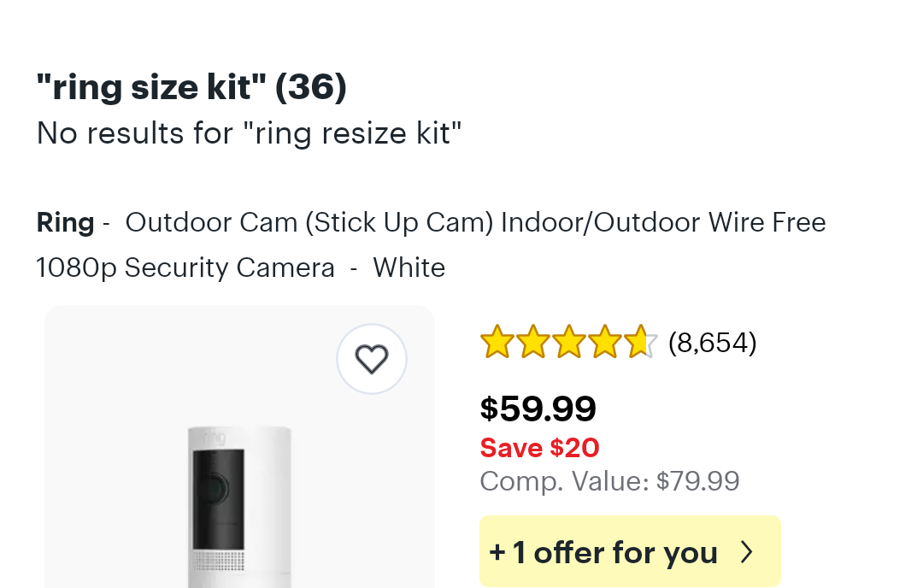Open the Ring Outdoor Cam product title
This screenshot has height=588, width=923.
[x=431, y=244]
